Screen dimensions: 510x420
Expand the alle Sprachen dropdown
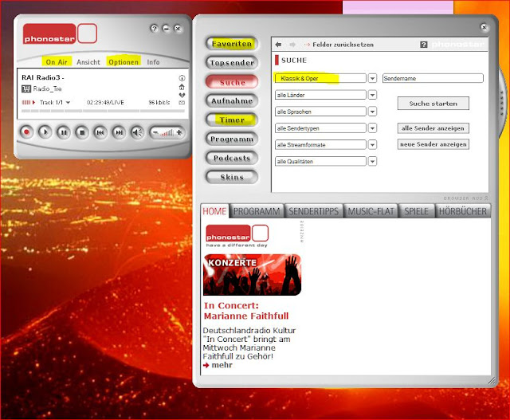(x=372, y=112)
